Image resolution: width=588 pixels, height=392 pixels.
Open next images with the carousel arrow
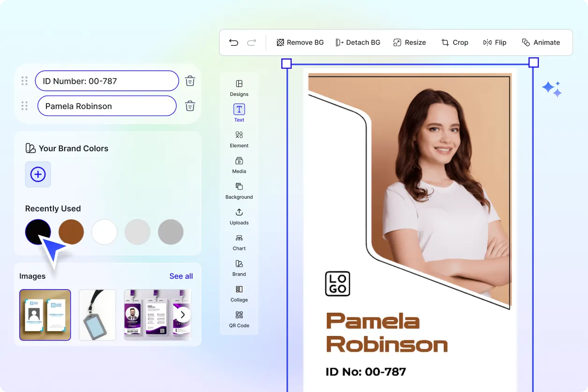click(x=183, y=315)
